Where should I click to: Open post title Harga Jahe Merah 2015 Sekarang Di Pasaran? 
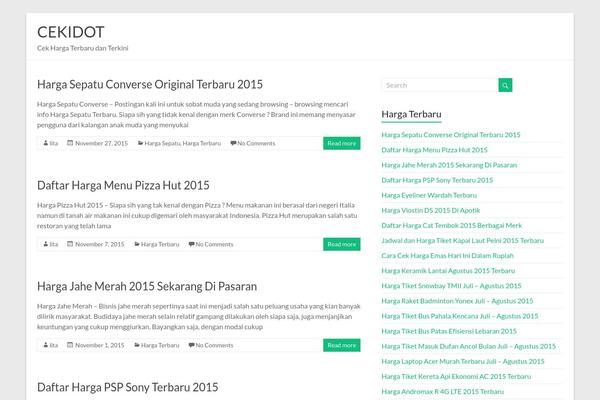click(147, 286)
